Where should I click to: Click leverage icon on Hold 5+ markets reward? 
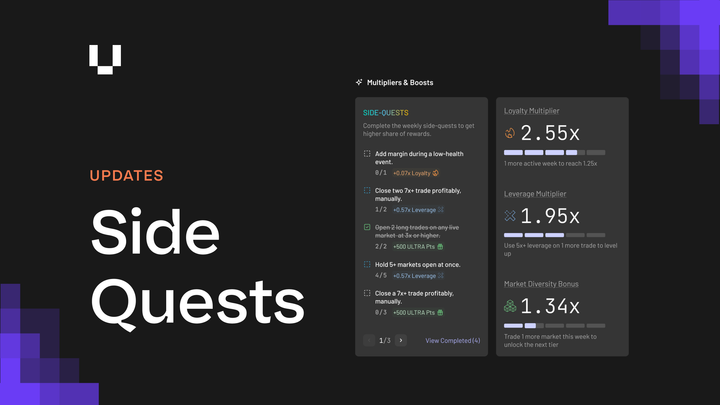point(441,276)
